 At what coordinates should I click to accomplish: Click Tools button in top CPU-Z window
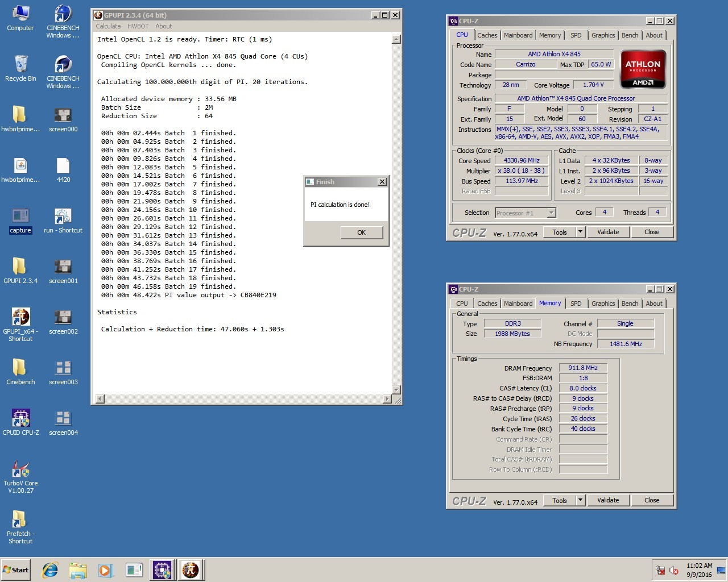[560, 232]
